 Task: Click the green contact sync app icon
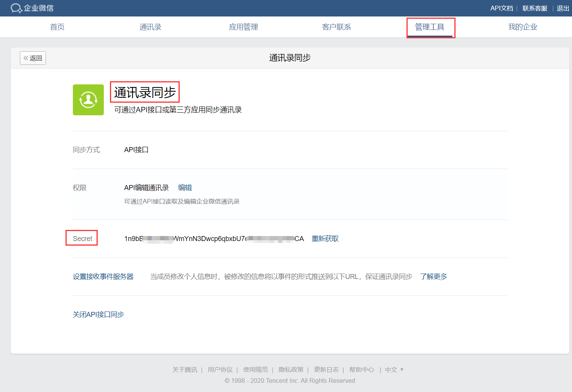pyautogui.click(x=88, y=100)
